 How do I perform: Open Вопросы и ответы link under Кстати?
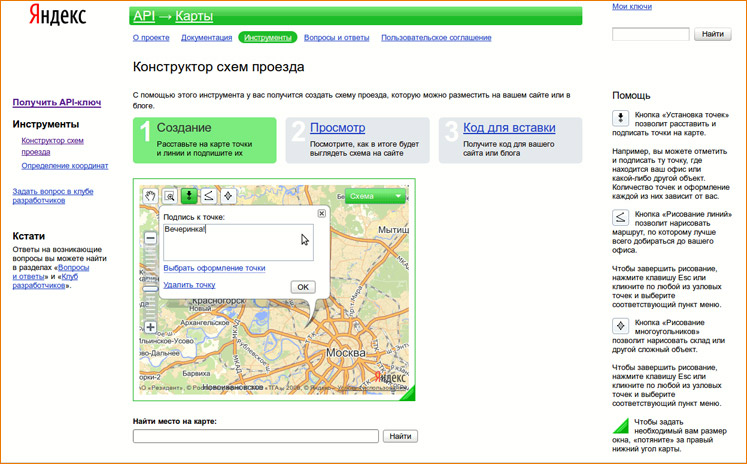point(52,272)
